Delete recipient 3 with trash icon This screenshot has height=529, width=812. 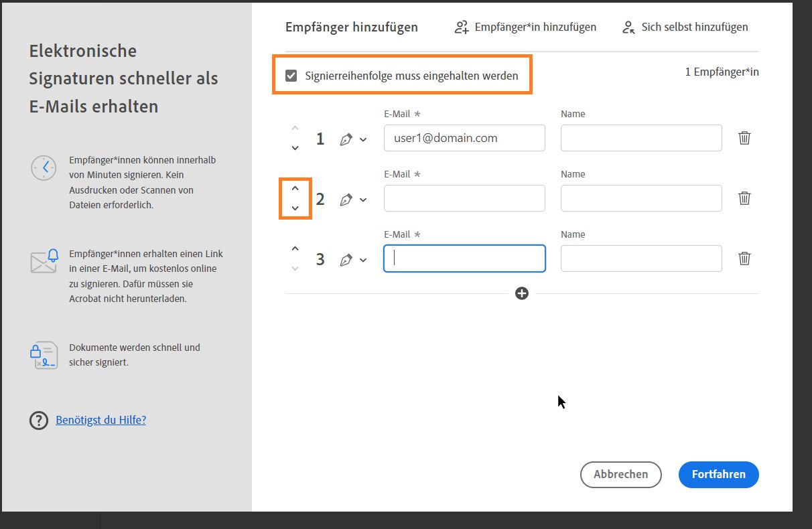tap(744, 258)
